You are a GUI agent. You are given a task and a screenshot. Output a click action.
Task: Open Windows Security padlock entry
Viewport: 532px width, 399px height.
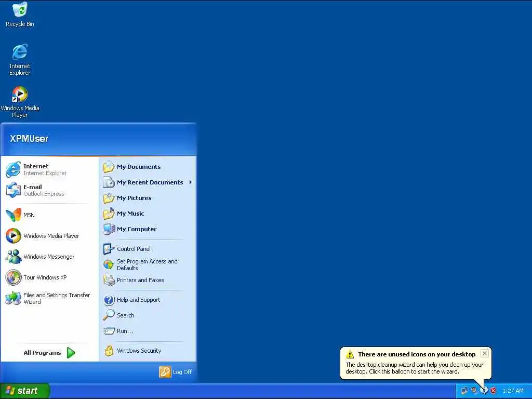pyautogui.click(x=148, y=351)
